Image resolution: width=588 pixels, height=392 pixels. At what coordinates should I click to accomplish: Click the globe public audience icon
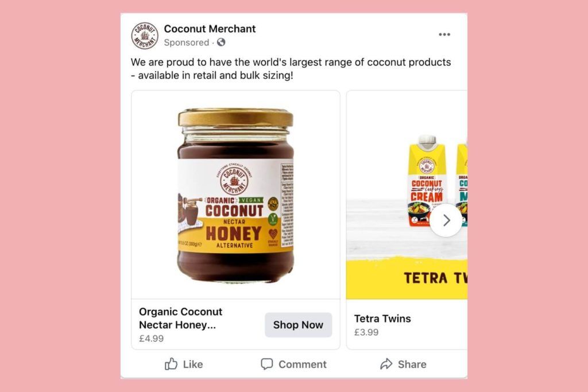221,42
